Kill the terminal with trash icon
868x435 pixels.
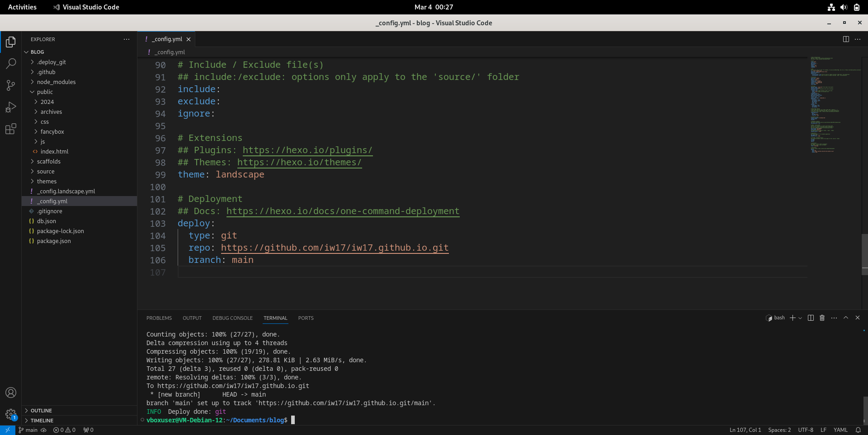click(822, 318)
